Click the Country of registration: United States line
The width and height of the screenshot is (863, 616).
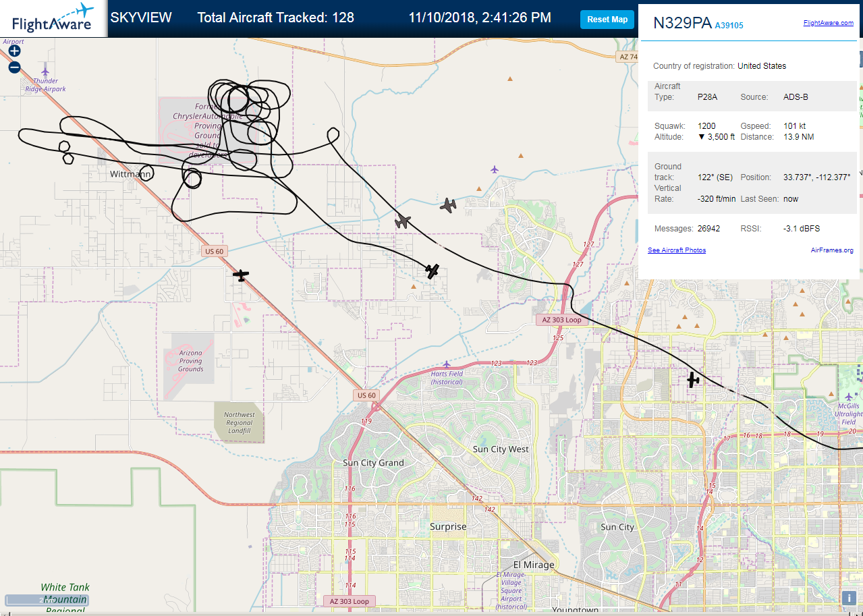[719, 66]
